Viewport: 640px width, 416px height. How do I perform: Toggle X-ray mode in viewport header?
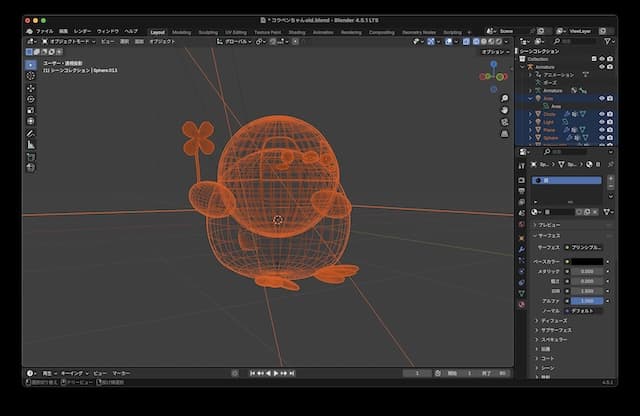(466, 42)
